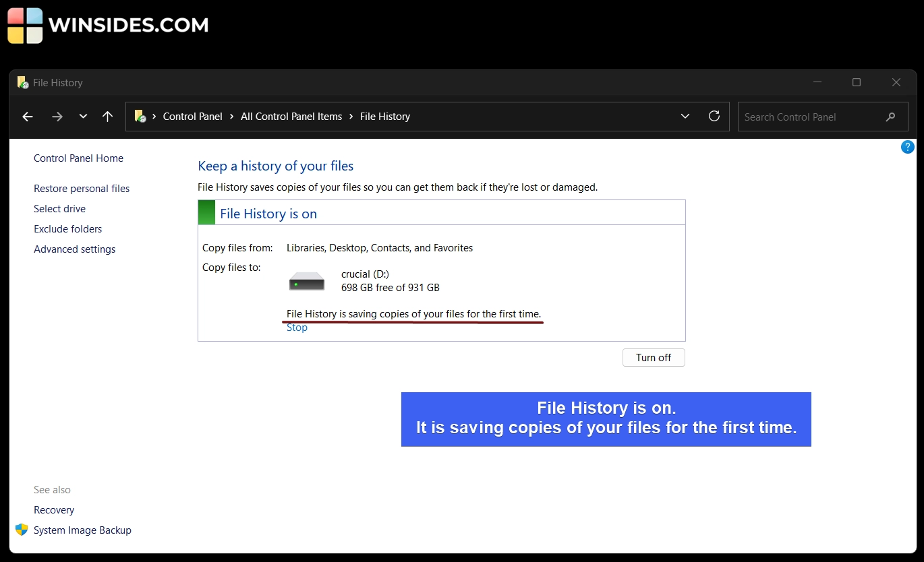Navigate to Control Panel via the breadcrumb
Screen dimensions: 924x562
(x=192, y=117)
